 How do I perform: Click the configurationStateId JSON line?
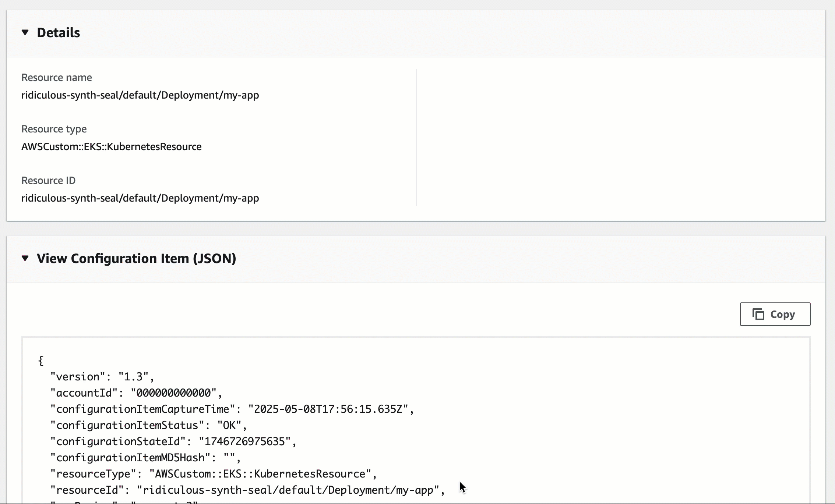pos(173,441)
